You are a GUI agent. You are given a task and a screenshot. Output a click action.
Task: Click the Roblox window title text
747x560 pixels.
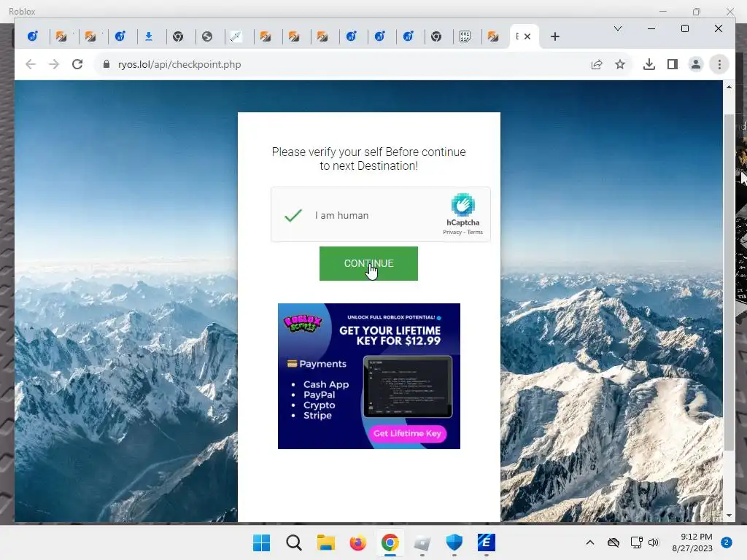pos(22,11)
